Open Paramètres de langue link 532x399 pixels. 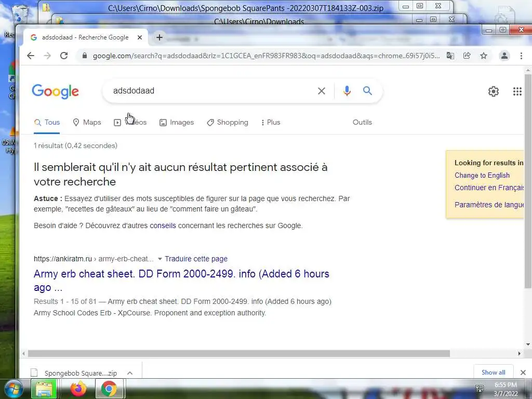pos(489,205)
